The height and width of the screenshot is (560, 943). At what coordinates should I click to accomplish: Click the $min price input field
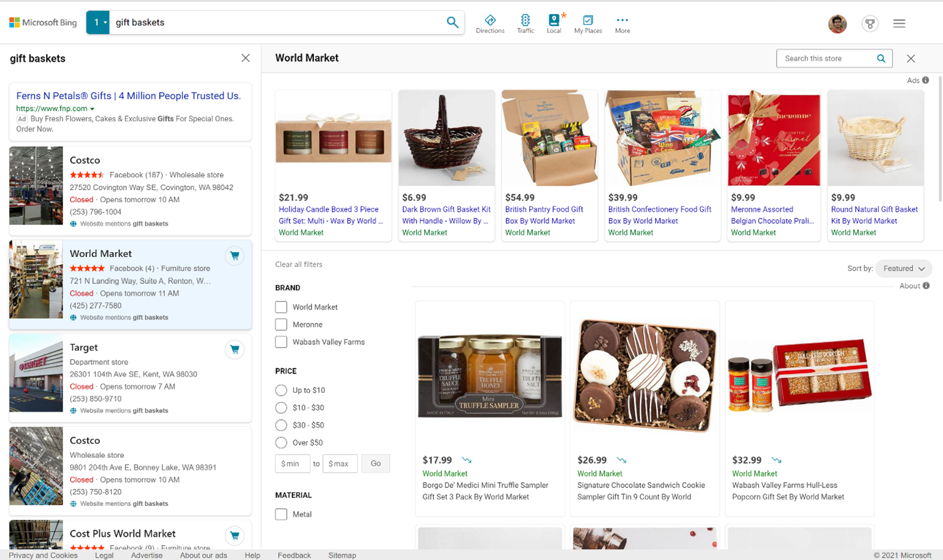coord(292,464)
